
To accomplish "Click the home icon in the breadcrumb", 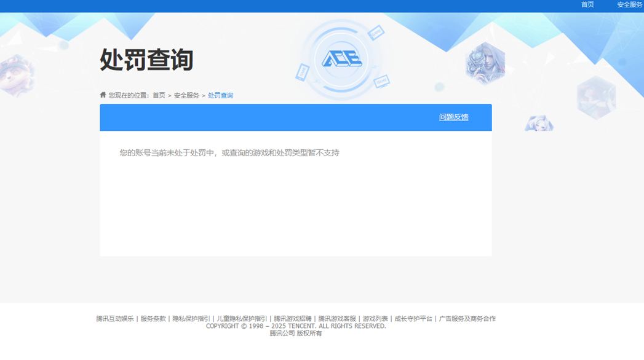I will coord(103,94).
